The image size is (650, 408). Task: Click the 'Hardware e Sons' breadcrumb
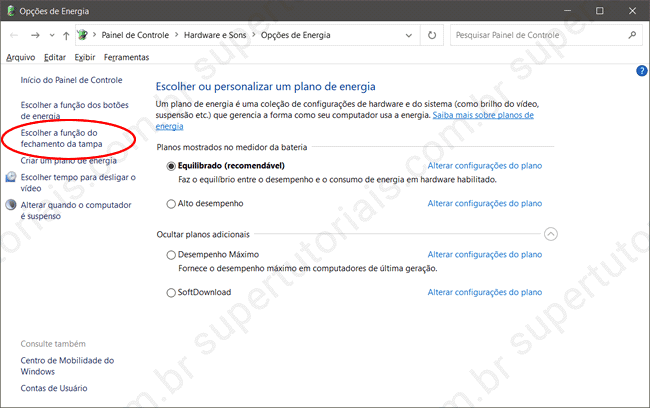217,35
